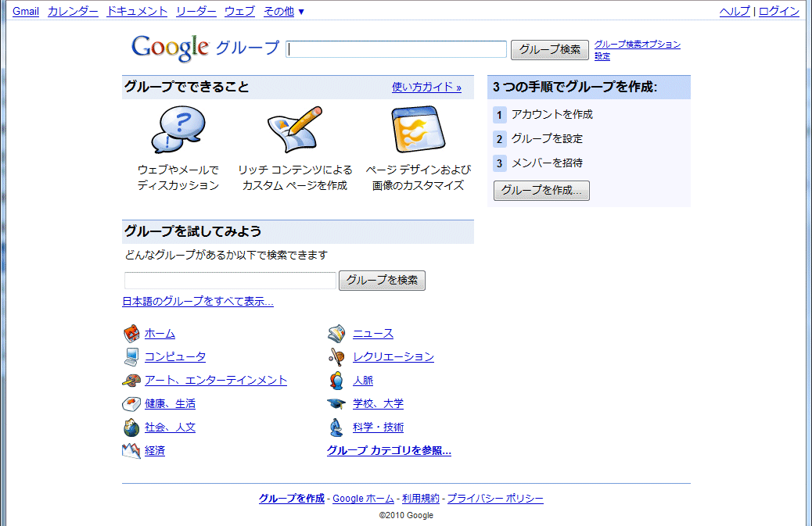Viewport: 812px width, 526px height.
Task: Click the ログイン link
Action: pos(778,11)
